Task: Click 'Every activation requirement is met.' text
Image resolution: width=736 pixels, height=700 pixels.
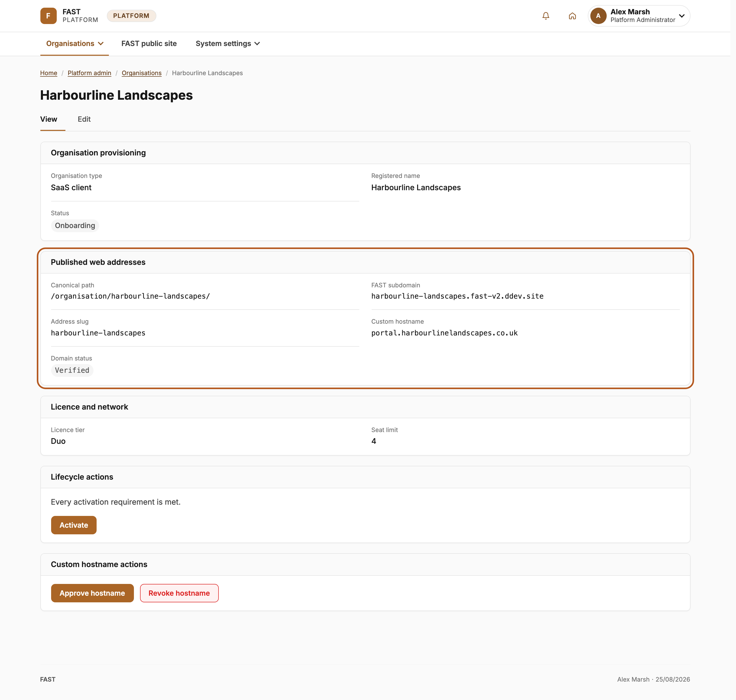Action: [116, 502]
